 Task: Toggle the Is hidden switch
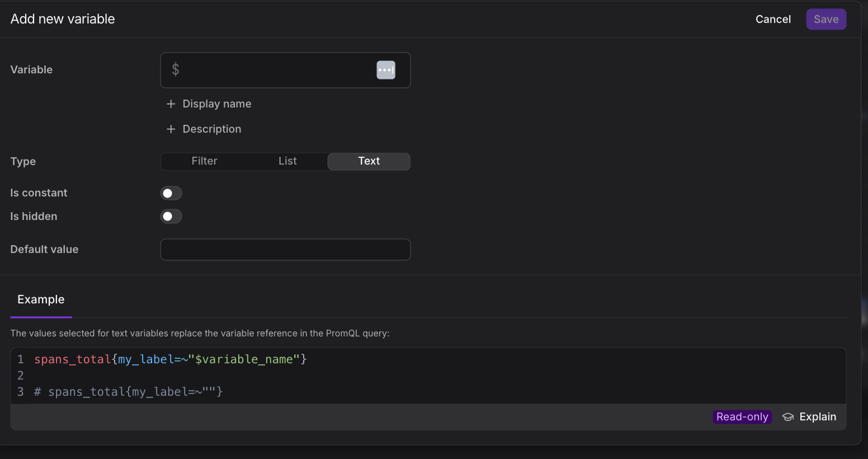(x=171, y=216)
